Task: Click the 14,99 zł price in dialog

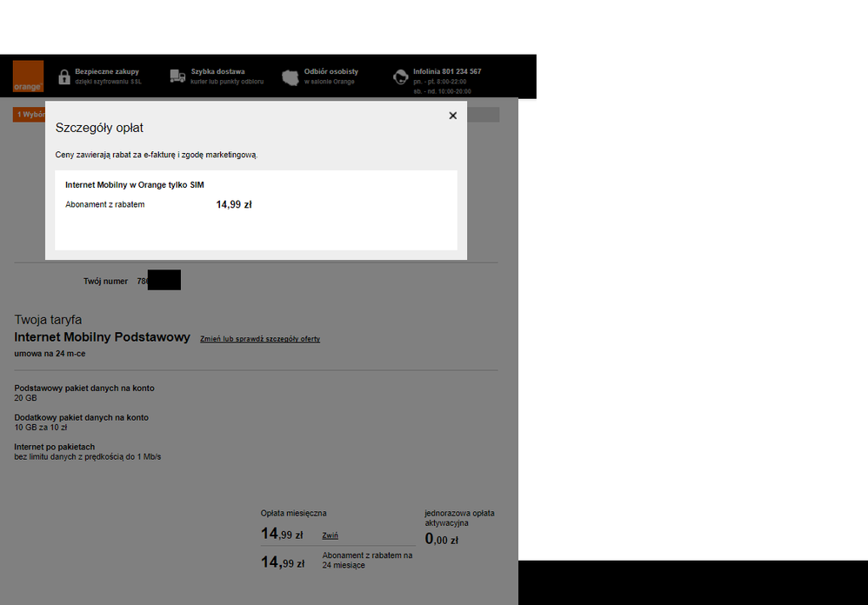Action: (x=234, y=204)
